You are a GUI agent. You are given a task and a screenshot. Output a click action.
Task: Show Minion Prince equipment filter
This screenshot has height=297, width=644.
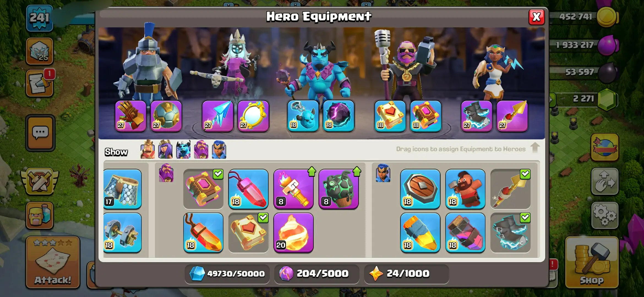(x=183, y=149)
